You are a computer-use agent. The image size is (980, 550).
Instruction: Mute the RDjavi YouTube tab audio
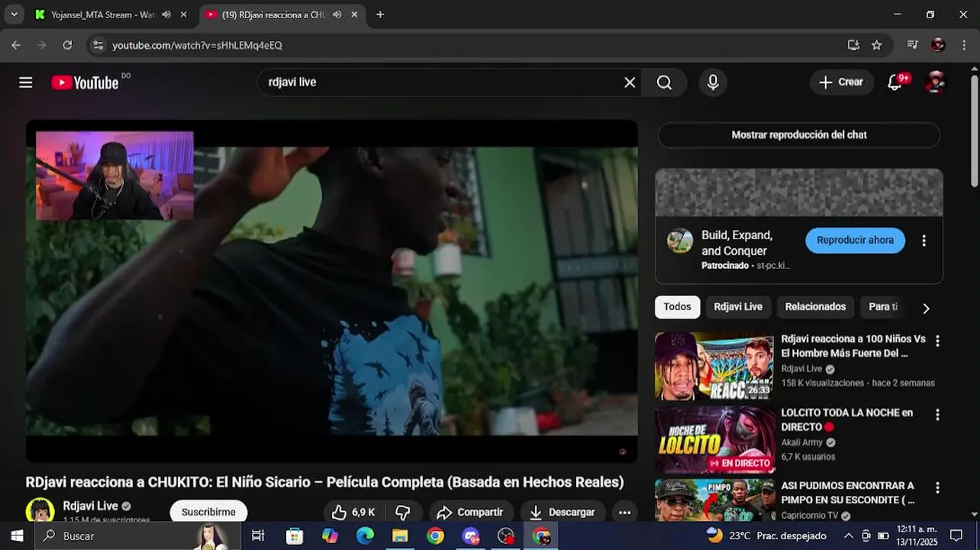tap(337, 15)
